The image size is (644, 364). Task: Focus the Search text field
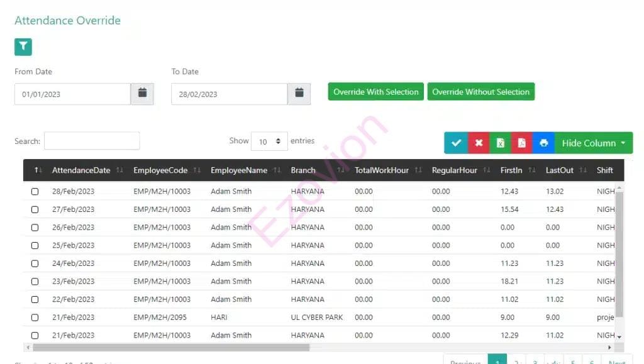(92, 141)
